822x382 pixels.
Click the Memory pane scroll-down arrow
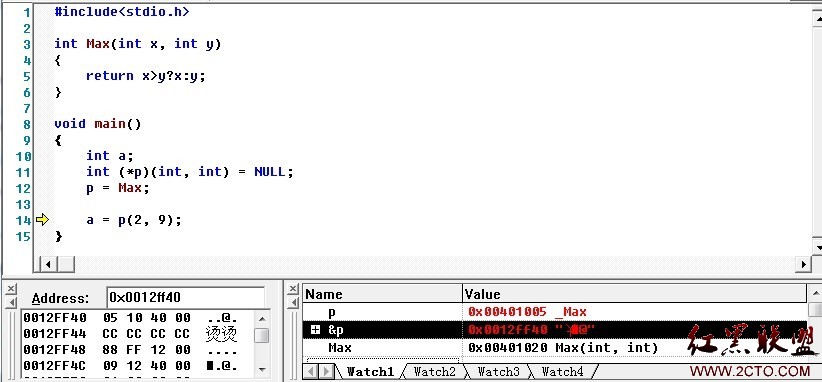[x=262, y=369]
